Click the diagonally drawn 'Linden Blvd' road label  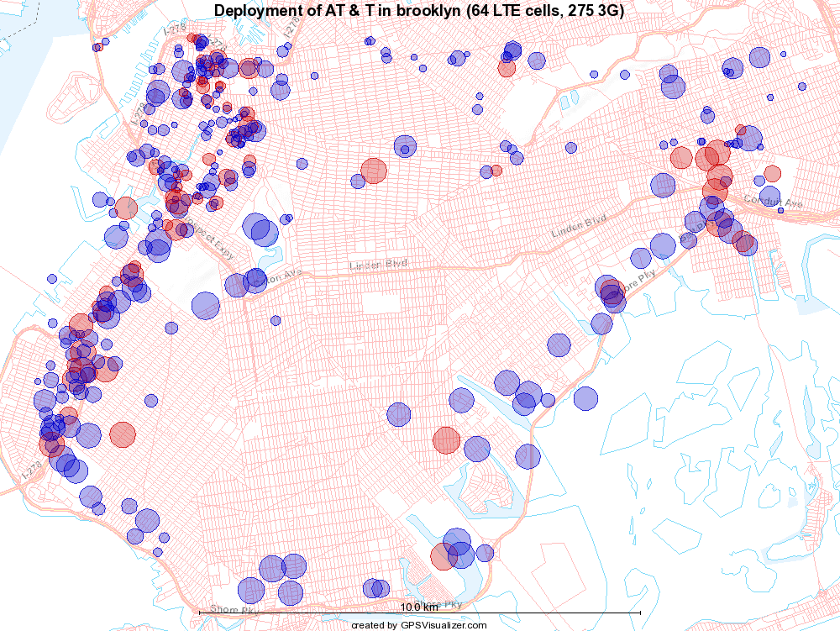coord(579,226)
